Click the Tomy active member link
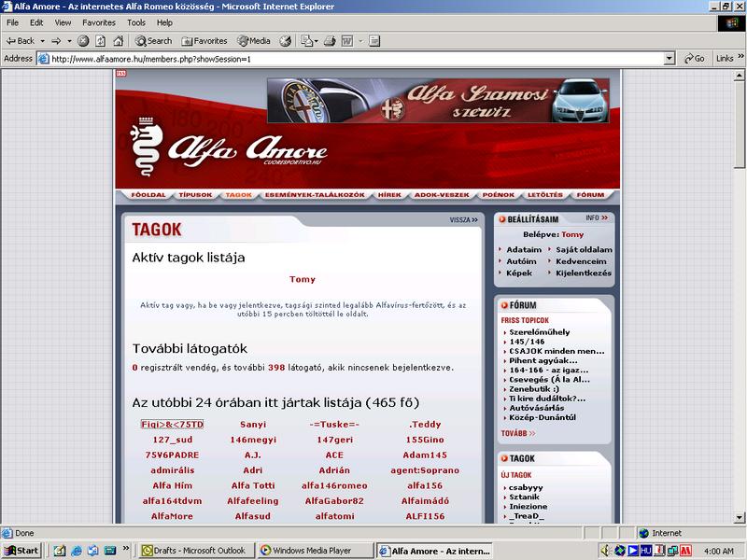Screen dimensions: 747x560 point(303,279)
